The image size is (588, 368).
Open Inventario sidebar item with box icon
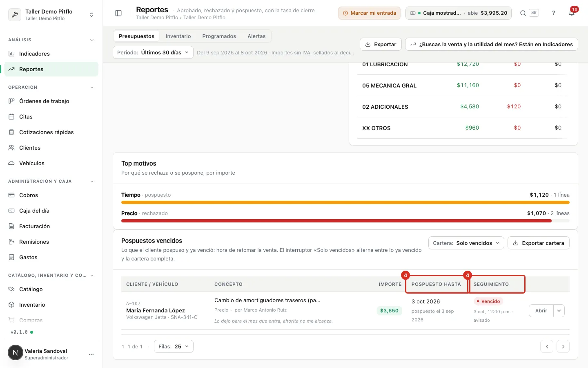tap(51, 305)
